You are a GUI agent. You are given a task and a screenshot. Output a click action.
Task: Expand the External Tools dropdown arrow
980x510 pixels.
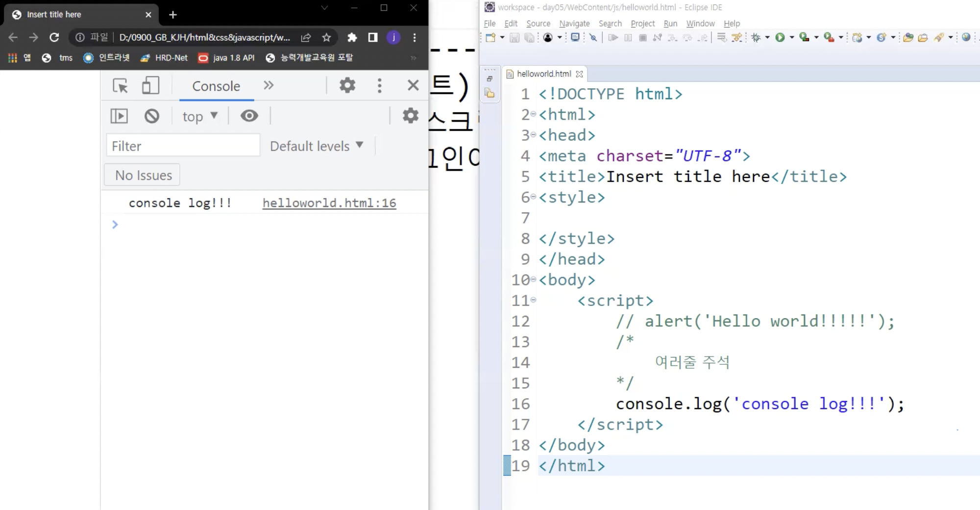pyautogui.click(x=841, y=37)
